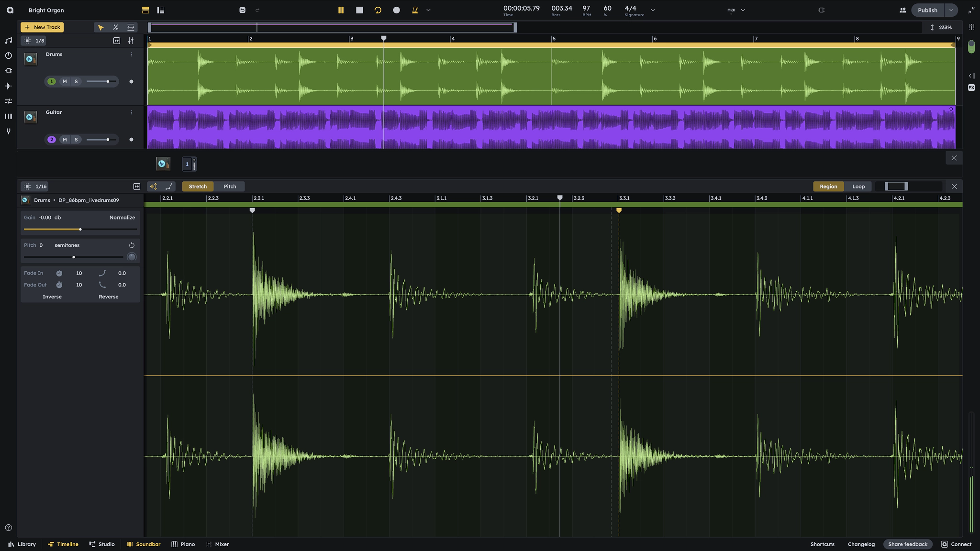The height and width of the screenshot is (551, 980).
Task: Click the redo button
Action: 257,10
